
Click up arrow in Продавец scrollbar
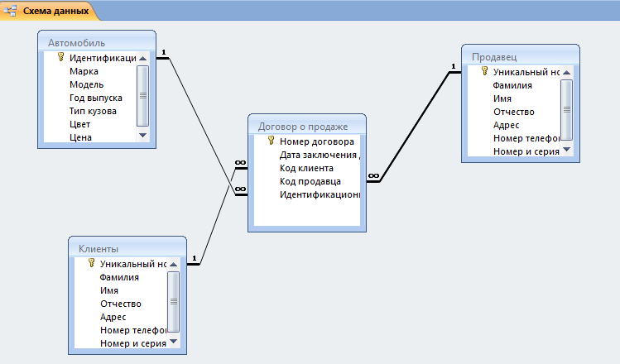click(x=567, y=72)
